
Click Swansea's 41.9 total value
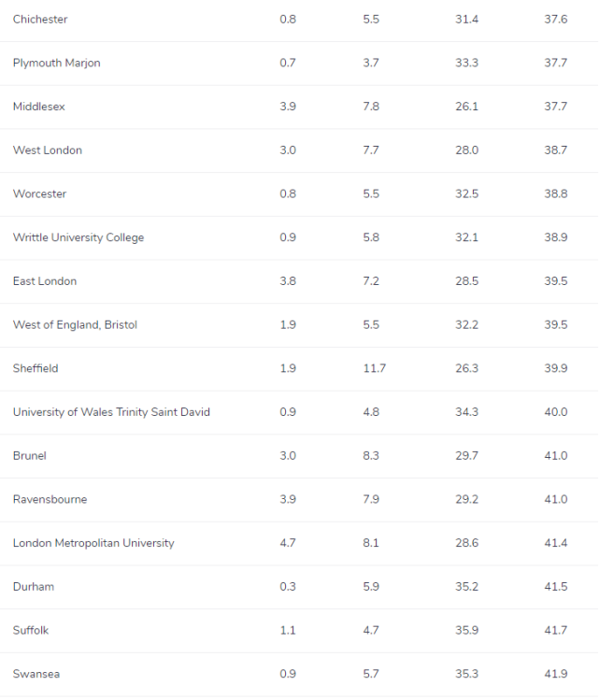(556, 674)
